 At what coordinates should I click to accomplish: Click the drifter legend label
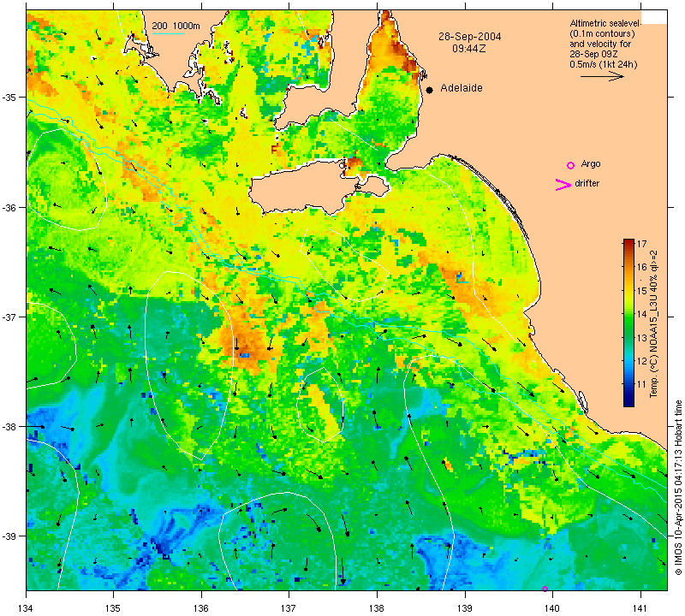(x=587, y=183)
